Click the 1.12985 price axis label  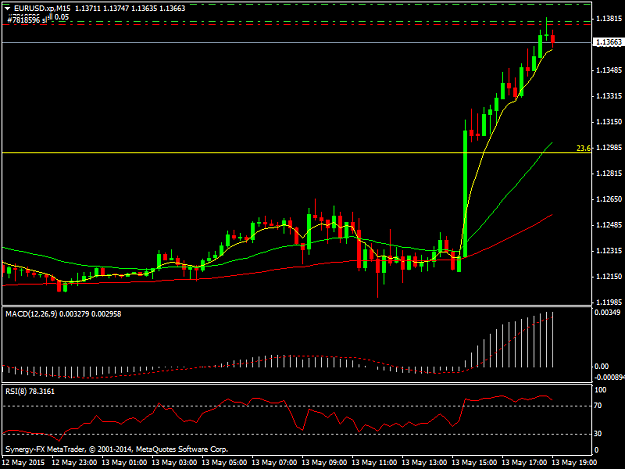pyautogui.click(x=609, y=148)
